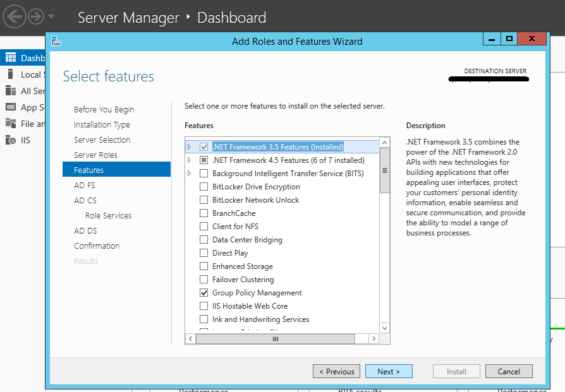The image size is (565, 392).
Task: Click features list scroll right arrow
Action: 374,339
